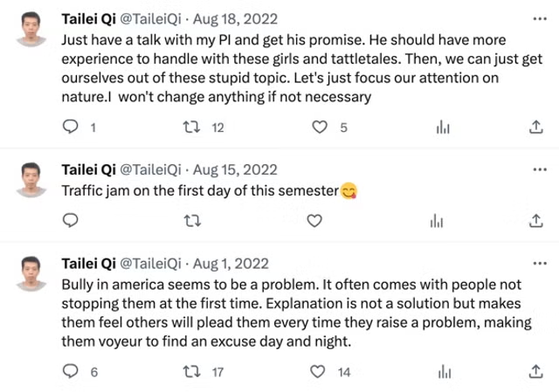
Task: Share the Aug 18 tweet
Action: click(x=535, y=127)
